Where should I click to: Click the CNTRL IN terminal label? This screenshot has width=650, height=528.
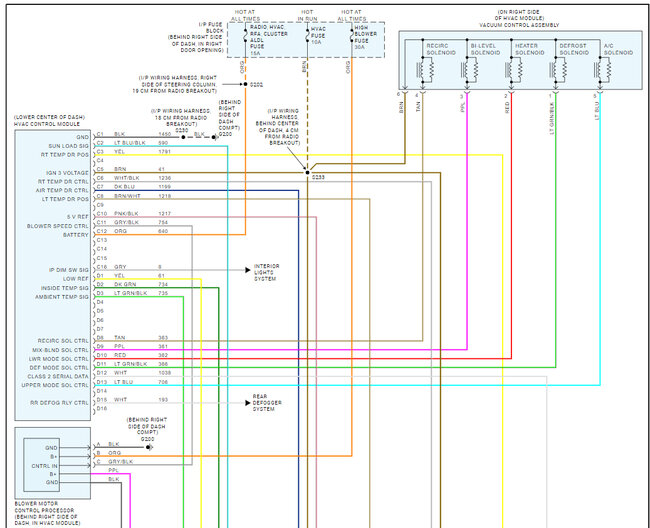tap(44, 466)
